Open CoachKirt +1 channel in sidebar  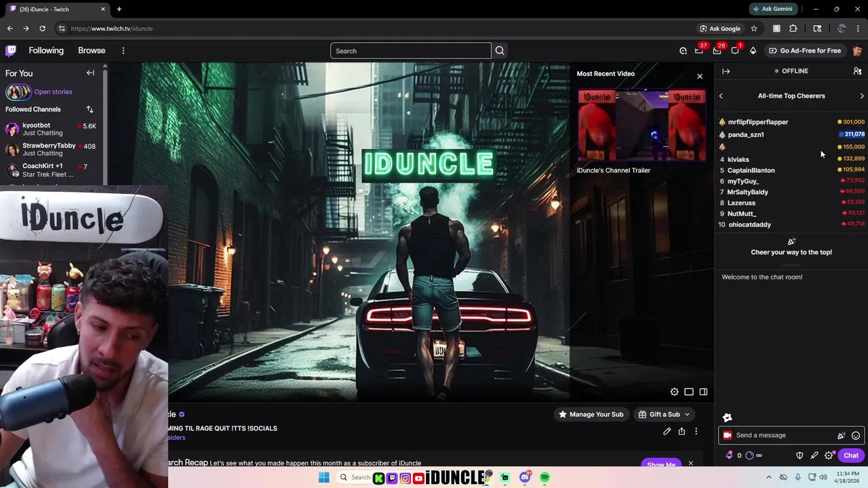pyautogui.click(x=52, y=170)
